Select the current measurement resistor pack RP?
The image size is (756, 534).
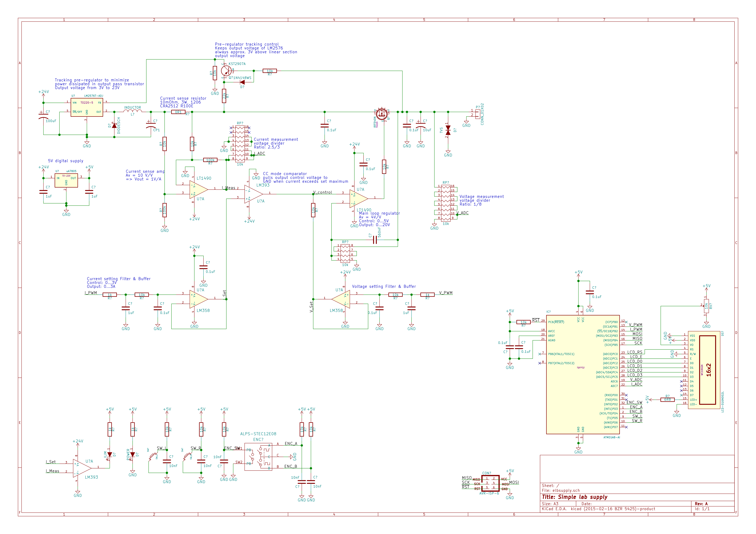240,144
